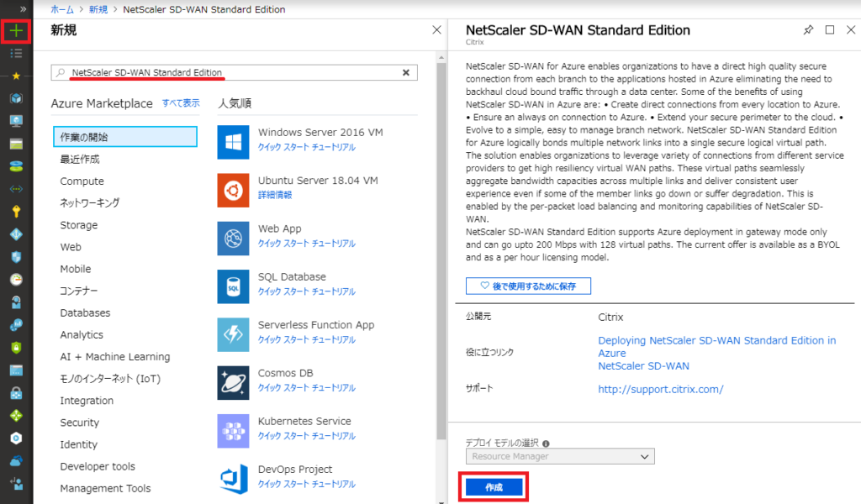The height and width of the screenshot is (504, 861).
Task: Click the すべて表示 link
Action: [181, 103]
